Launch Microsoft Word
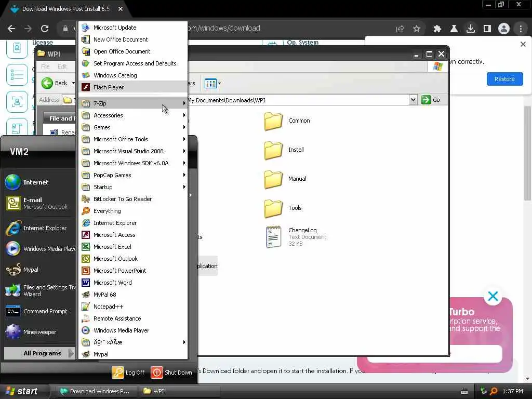Image resolution: width=532 pixels, height=399 pixels. point(132,282)
